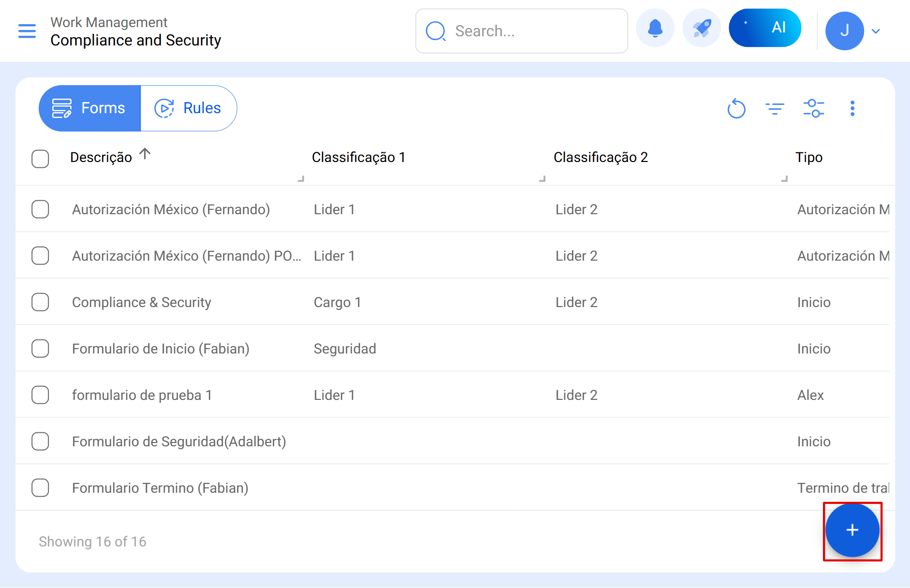The height and width of the screenshot is (588, 910).
Task: Open the three-dot more options menu
Action: (852, 108)
